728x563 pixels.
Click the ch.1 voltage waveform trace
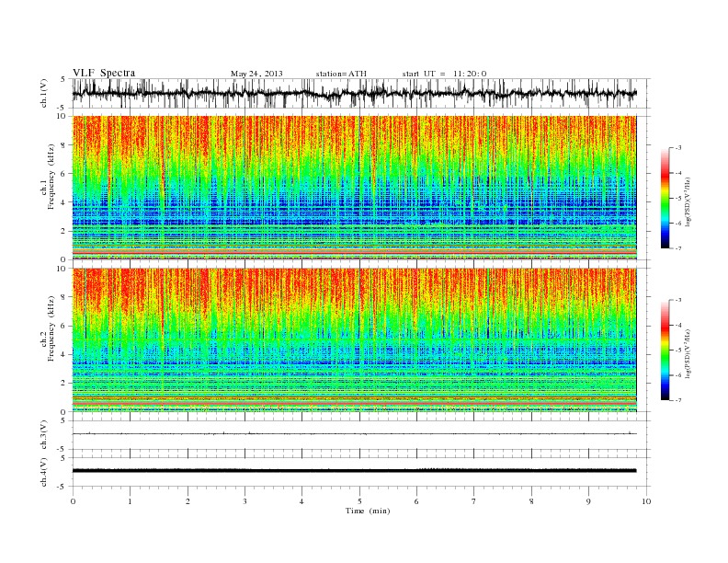pos(354,93)
